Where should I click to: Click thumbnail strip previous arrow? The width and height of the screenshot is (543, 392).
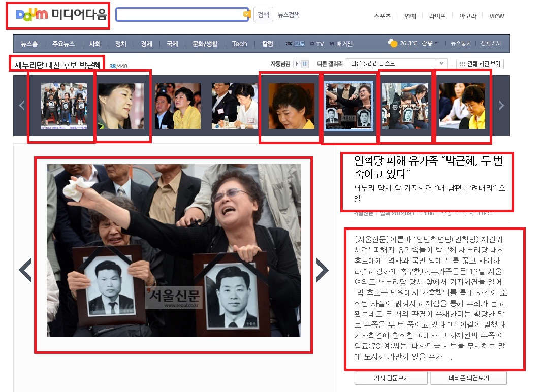pyautogui.click(x=21, y=105)
